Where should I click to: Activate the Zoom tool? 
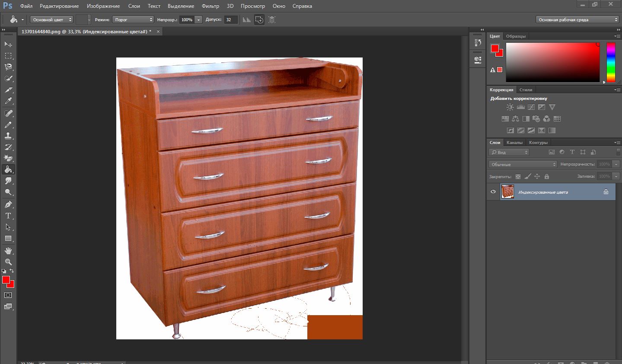click(8, 262)
